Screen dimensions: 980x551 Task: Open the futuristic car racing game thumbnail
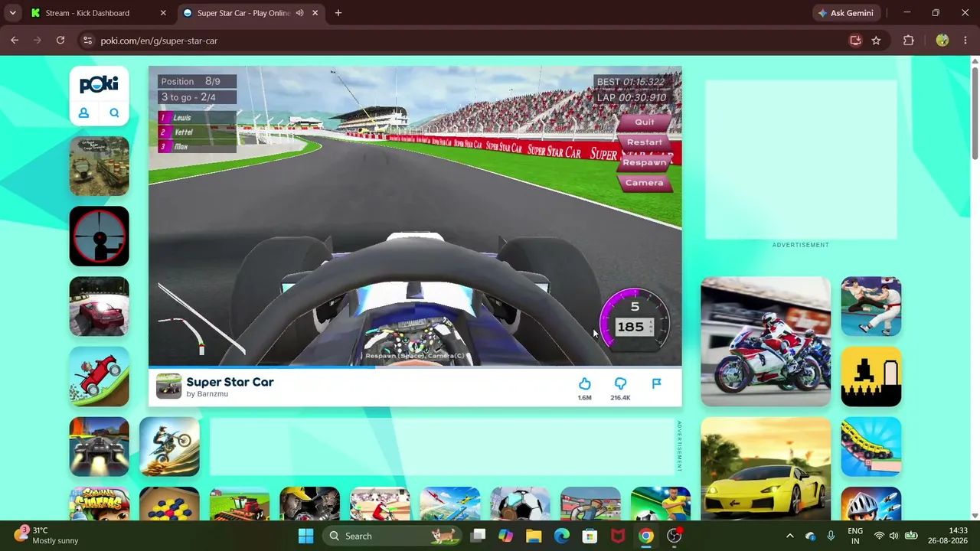100,447
